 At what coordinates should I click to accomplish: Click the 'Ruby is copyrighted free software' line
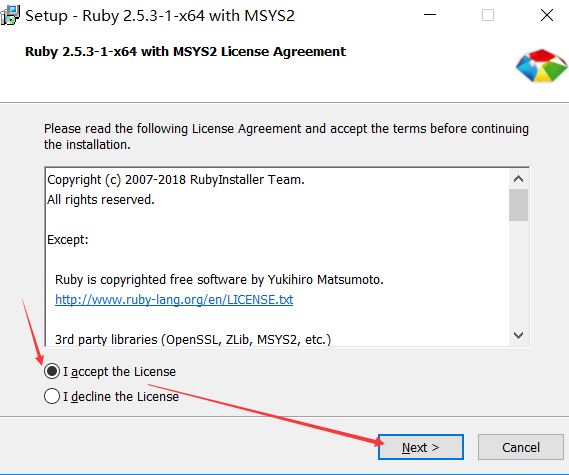click(x=219, y=279)
